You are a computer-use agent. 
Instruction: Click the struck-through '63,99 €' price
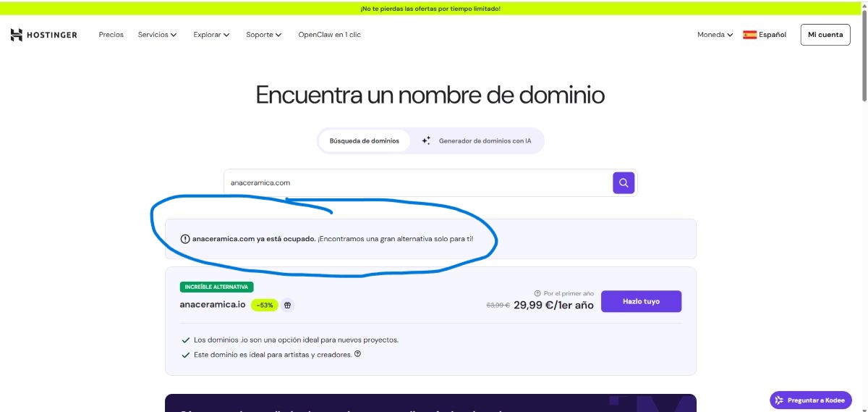click(x=498, y=306)
